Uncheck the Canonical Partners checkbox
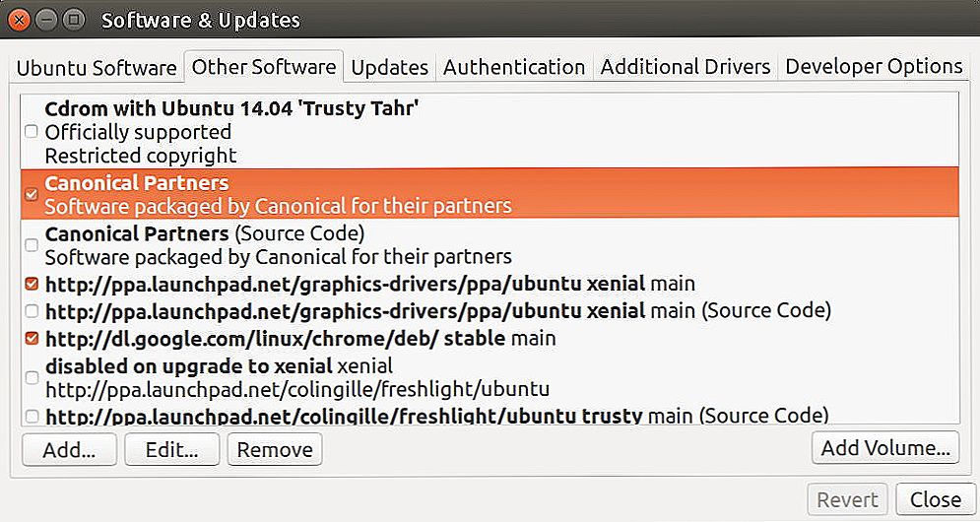 (32, 194)
